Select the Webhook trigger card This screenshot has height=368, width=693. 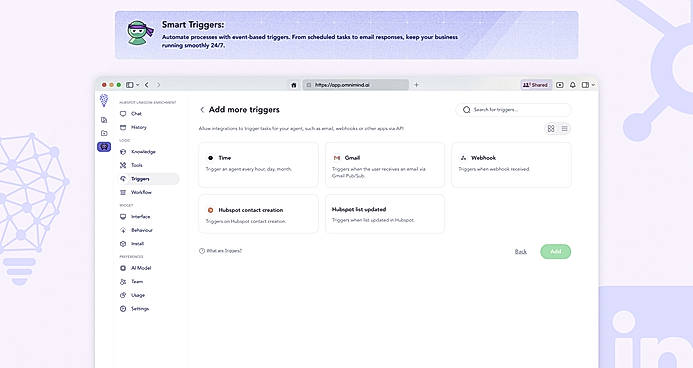pyautogui.click(x=511, y=165)
